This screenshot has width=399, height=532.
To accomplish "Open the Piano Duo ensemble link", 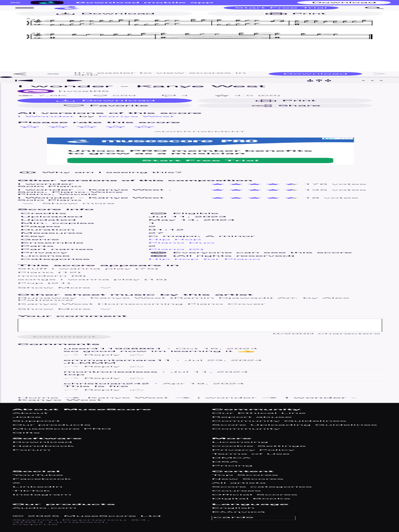I will click(x=181, y=243).
